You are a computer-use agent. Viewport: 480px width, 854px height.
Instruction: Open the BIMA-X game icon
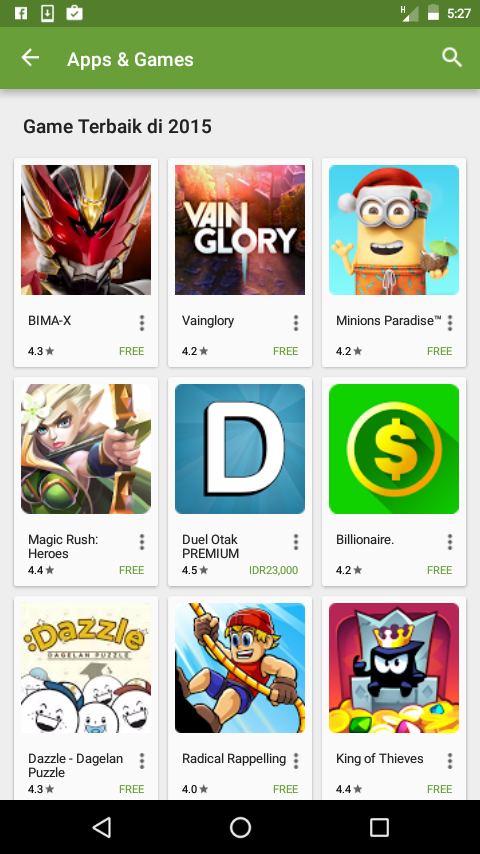coord(86,230)
